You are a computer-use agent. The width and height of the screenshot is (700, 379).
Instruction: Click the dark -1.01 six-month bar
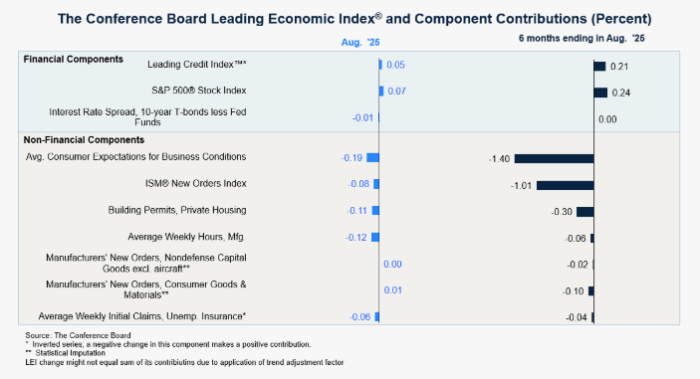(565, 185)
